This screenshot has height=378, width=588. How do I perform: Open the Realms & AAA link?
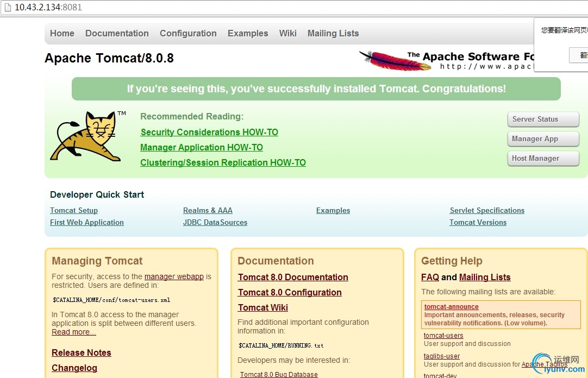tap(208, 211)
